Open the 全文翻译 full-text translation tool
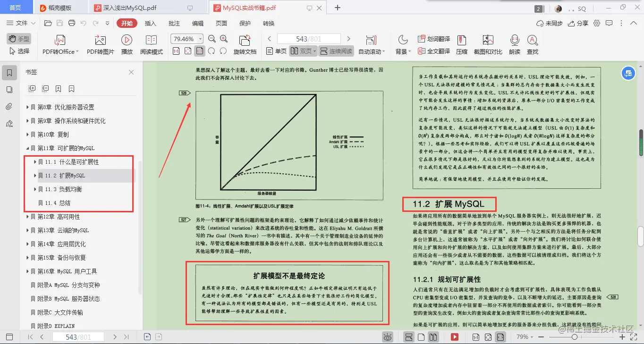The height and width of the screenshot is (344, 644). [434, 51]
